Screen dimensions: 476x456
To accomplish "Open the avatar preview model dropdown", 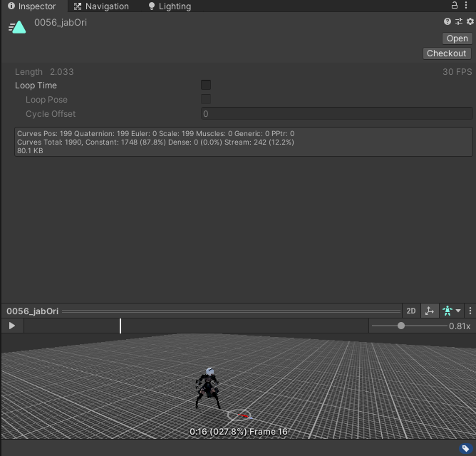I will coord(451,311).
